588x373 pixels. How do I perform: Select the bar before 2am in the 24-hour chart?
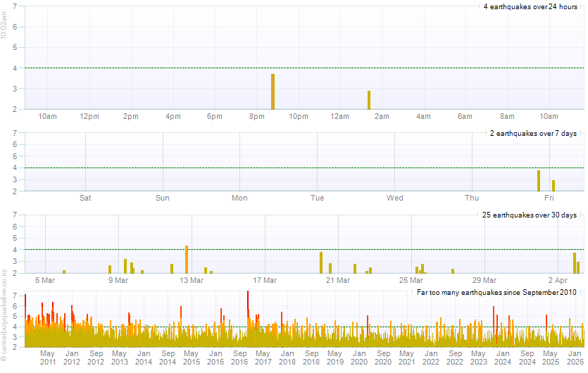point(368,100)
